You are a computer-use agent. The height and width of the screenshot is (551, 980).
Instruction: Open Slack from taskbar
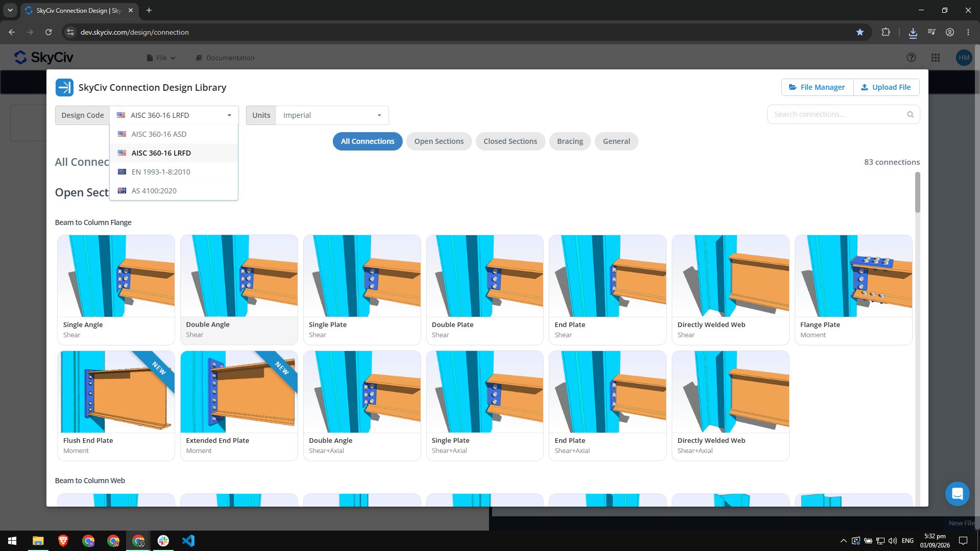tap(163, 541)
